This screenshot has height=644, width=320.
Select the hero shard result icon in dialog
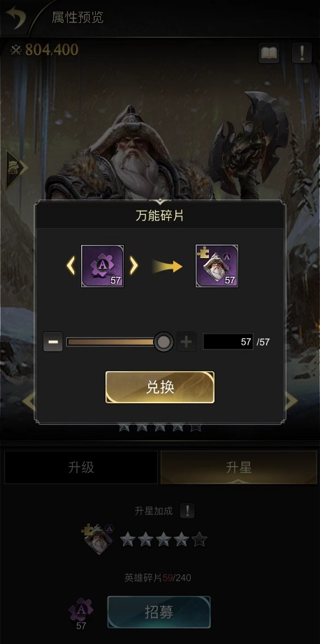click(217, 266)
